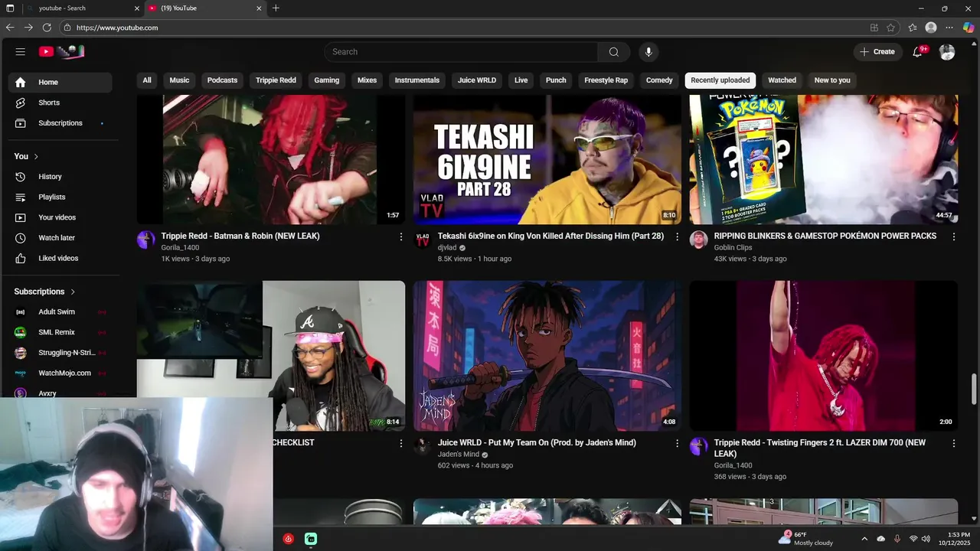The width and height of the screenshot is (980, 551).
Task: Open the Copilot icon in Edge
Action: pyautogui.click(x=969, y=28)
